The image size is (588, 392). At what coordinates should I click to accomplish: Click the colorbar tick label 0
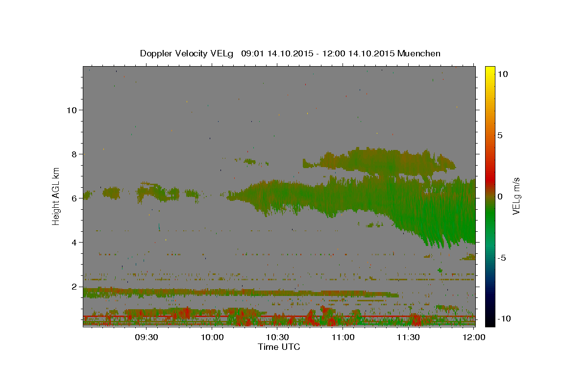coord(500,196)
